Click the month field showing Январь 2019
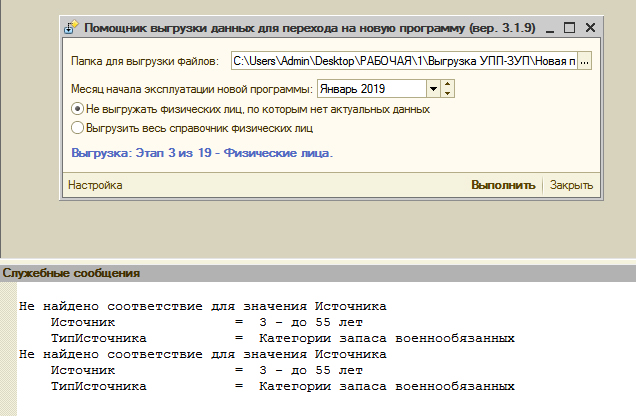Screen dimensions: 636x416 pos(372,89)
